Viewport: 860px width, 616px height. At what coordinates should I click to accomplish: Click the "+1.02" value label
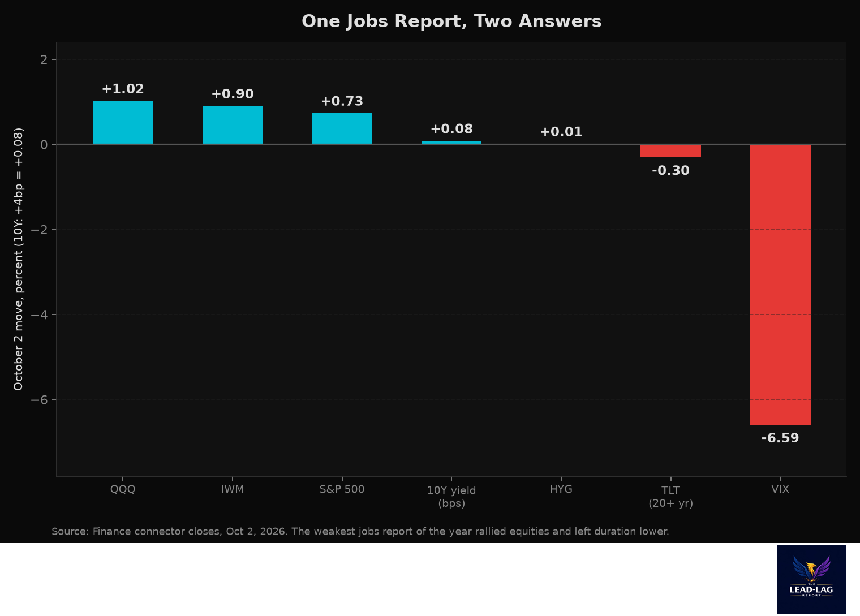tap(123, 89)
